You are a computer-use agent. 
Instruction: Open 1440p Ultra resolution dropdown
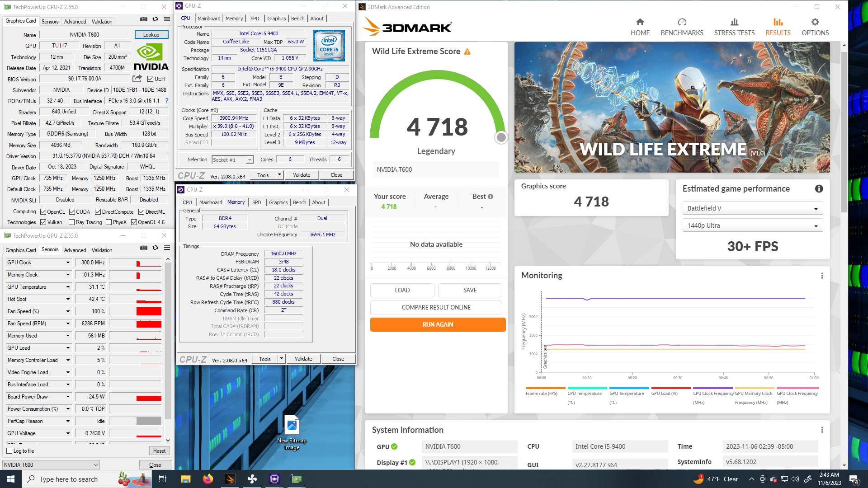[753, 225]
